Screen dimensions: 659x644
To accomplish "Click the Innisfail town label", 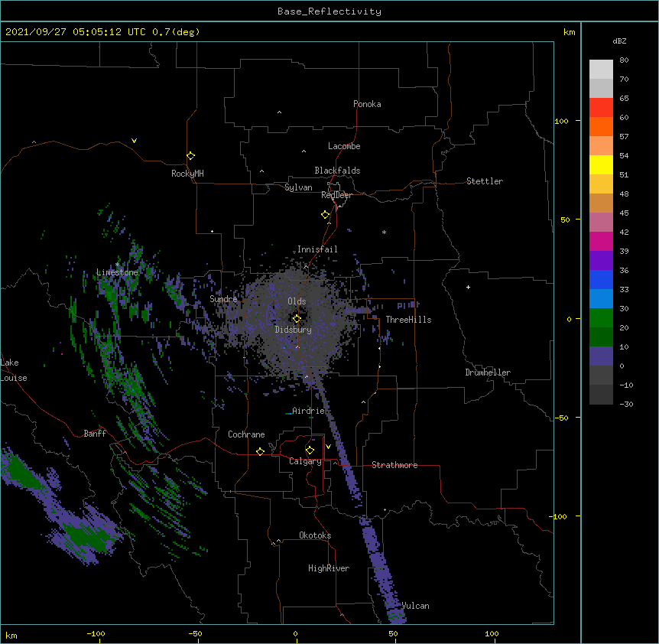I will pyautogui.click(x=317, y=249).
